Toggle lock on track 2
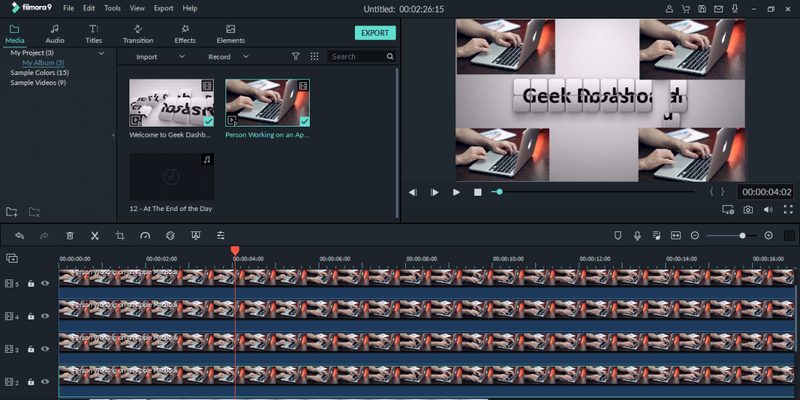The image size is (800, 400). click(31, 382)
